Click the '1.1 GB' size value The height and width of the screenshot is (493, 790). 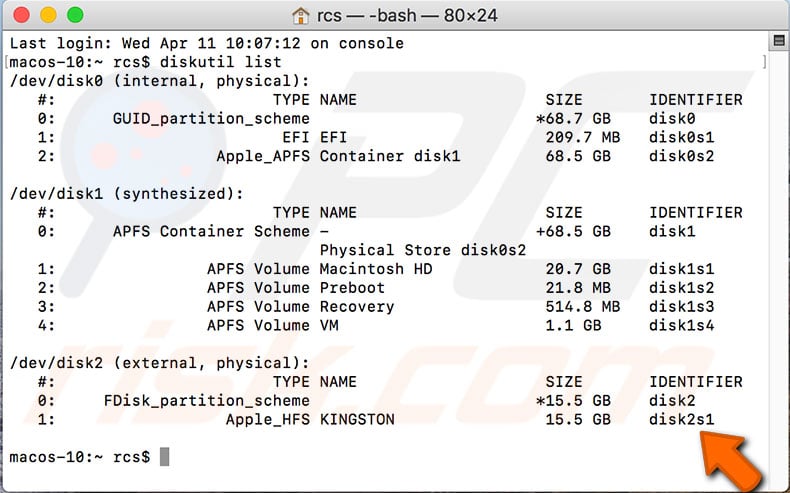[x=573, y=325]
